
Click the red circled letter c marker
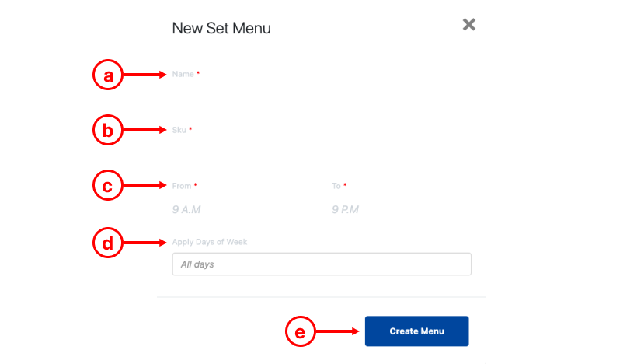tap(108, 186)
